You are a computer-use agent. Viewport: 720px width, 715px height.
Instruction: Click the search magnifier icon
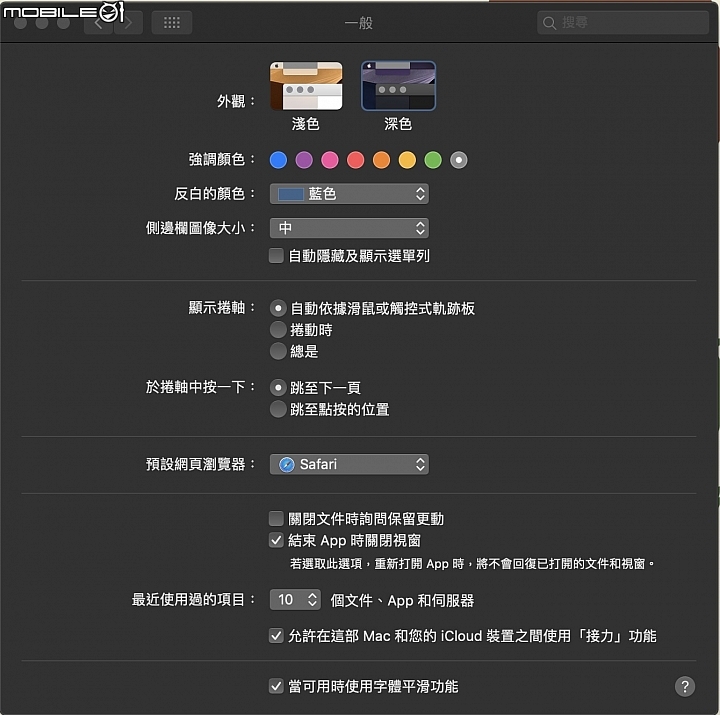[549, 23]
